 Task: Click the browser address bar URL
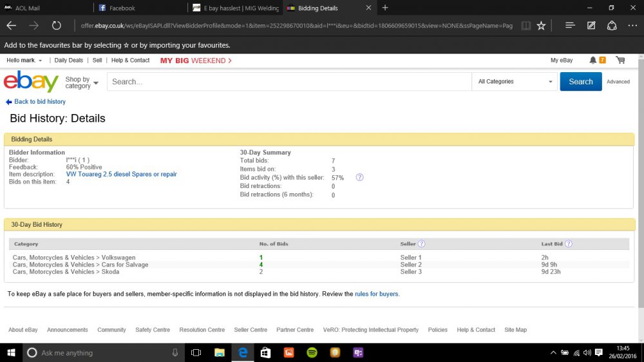pyautogui.click(x=296, y=26)
